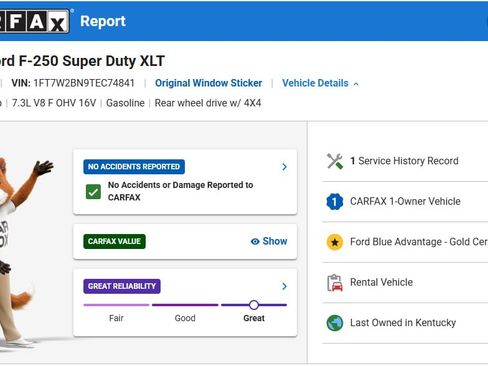This screenshot has width=488, height=366.
Task: Open Ford Blue Advantage Gold Certified row
Action: click(405, 242)
